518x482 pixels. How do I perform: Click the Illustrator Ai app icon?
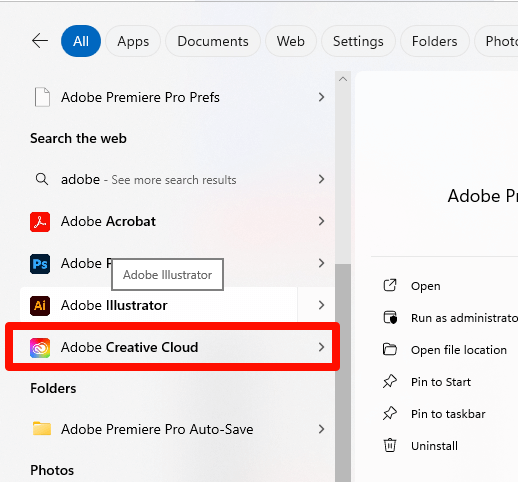40,306
